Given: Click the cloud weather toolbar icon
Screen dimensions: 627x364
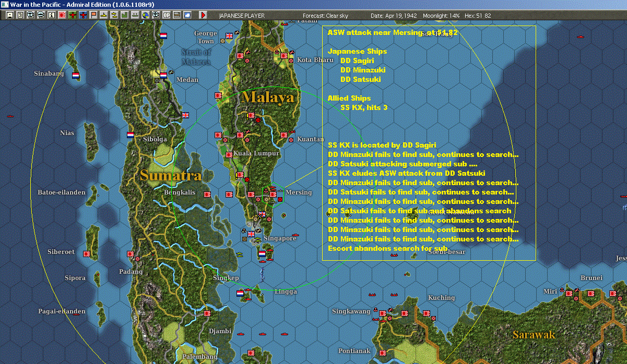Looking at the screenshot, I should 187,15.
